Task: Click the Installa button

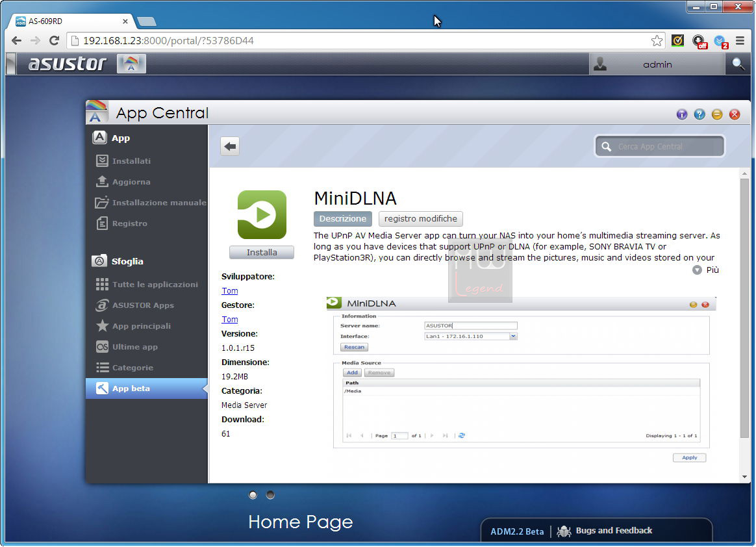Action: [x=262, y=252]
